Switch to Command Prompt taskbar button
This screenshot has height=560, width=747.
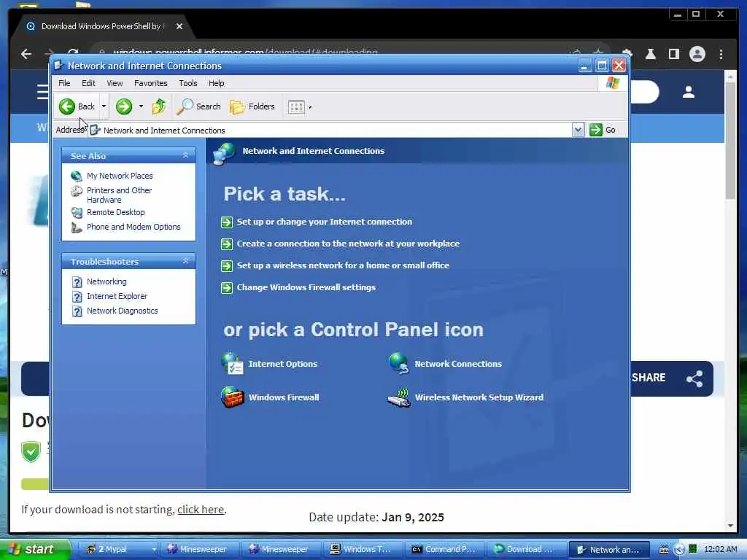click(444, 549)
